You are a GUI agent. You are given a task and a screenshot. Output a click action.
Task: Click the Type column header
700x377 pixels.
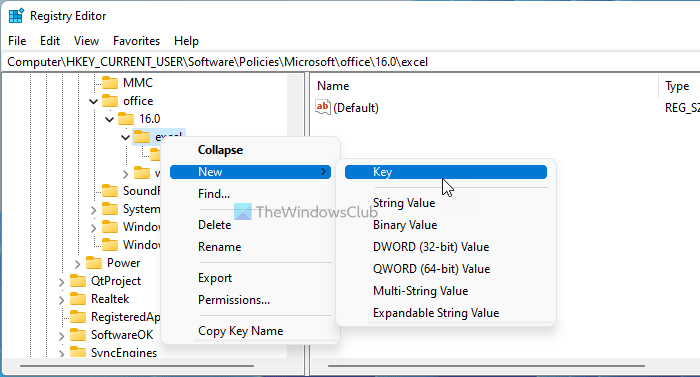(679, 86)
